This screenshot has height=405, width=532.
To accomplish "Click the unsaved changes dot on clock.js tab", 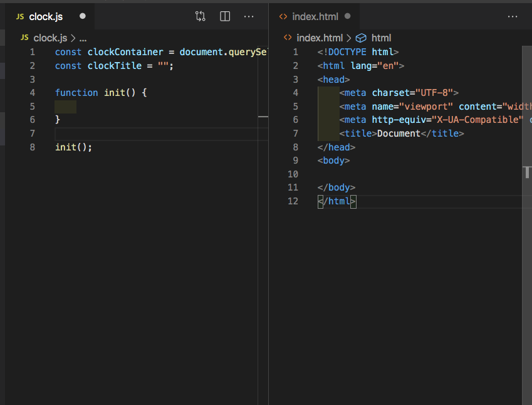I will coord(81,16).
